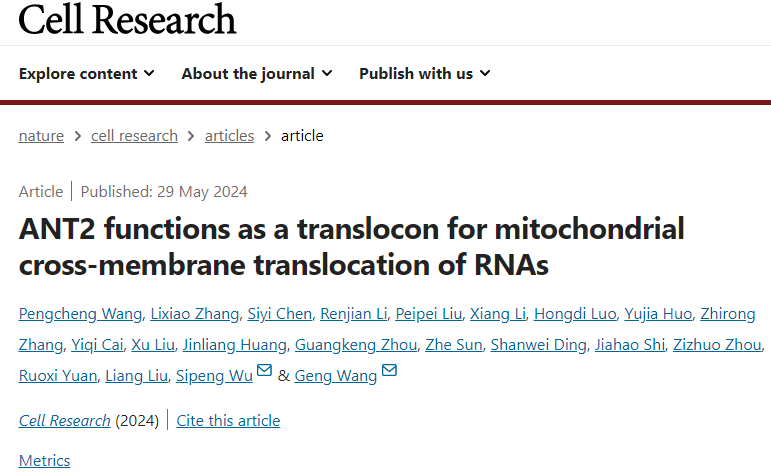
Task: Open author Ruoxi Yuan's details
Action: 59,375
